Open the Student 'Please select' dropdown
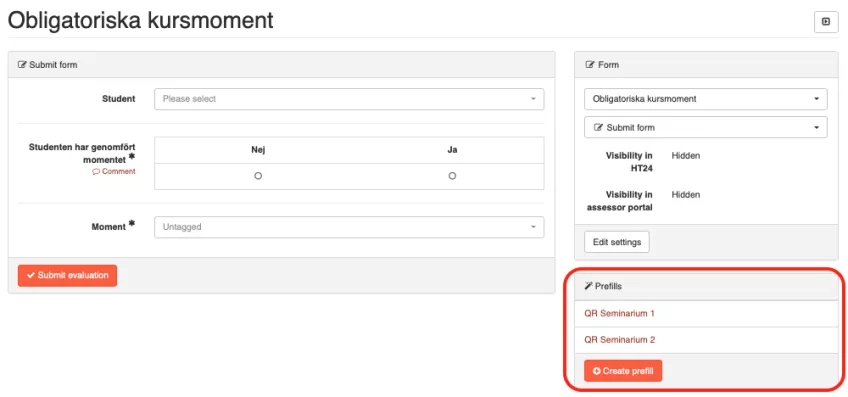 click(349, 99)
